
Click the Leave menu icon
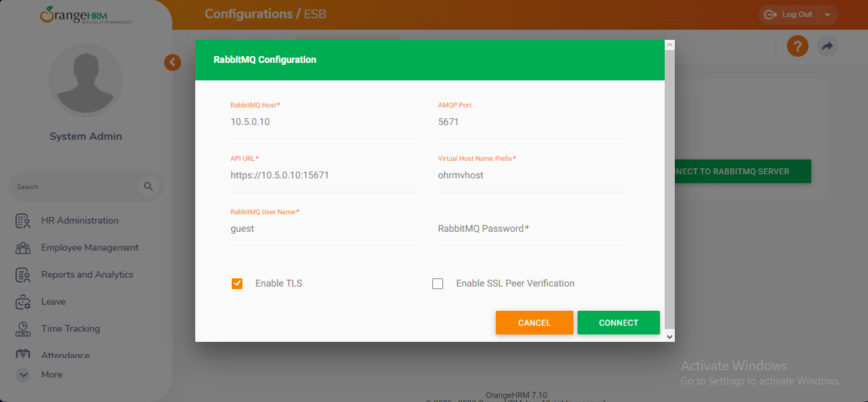[23, 302]
